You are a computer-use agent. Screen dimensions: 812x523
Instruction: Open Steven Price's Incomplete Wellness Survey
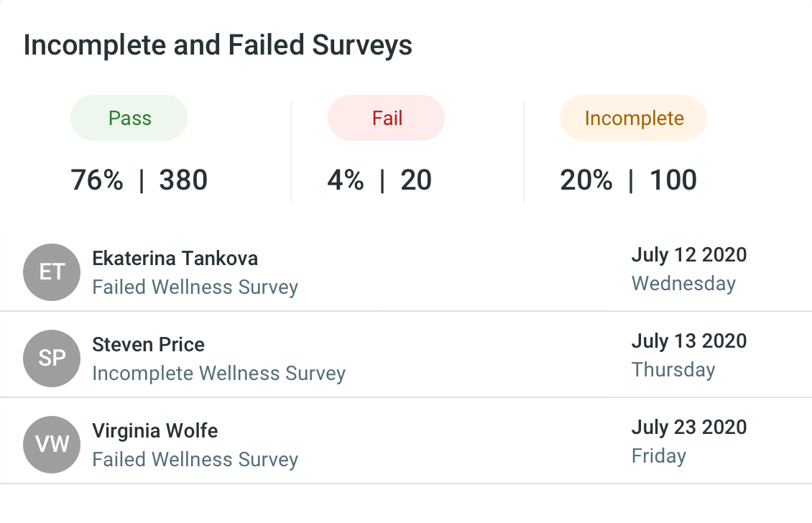218,374
